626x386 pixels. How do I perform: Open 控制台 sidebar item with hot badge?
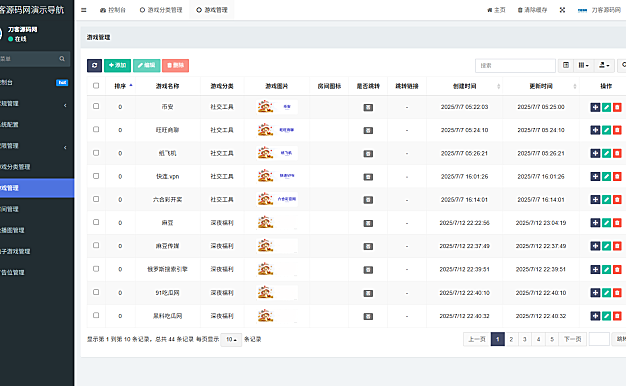(x=37, y=83)
